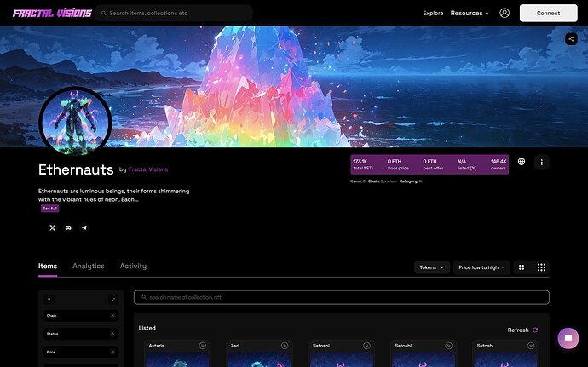Click the Ethernauts avatar image
Image resolution: width=588 pixels, height=367 pixels.
coord(75,123)
